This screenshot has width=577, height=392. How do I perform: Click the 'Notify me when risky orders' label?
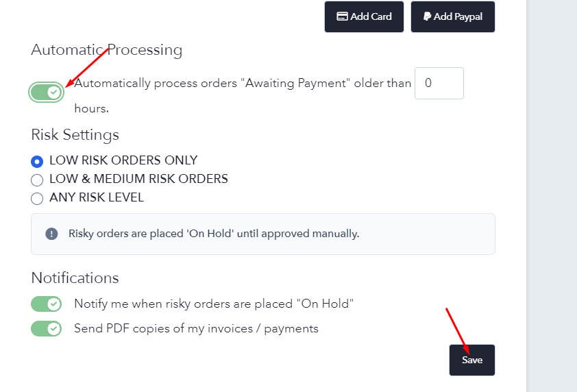click(x=214, y=304)
